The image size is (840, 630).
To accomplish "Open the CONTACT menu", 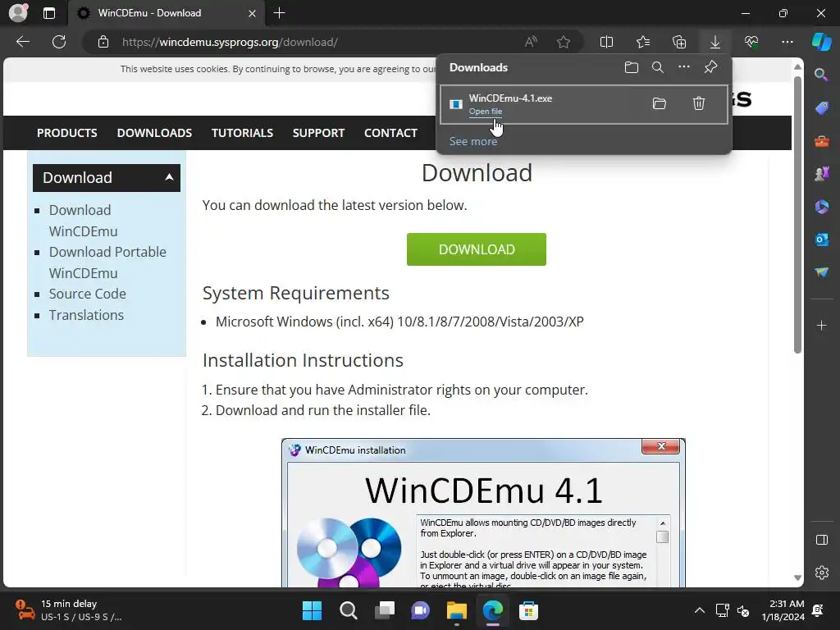I will [390, 133].
